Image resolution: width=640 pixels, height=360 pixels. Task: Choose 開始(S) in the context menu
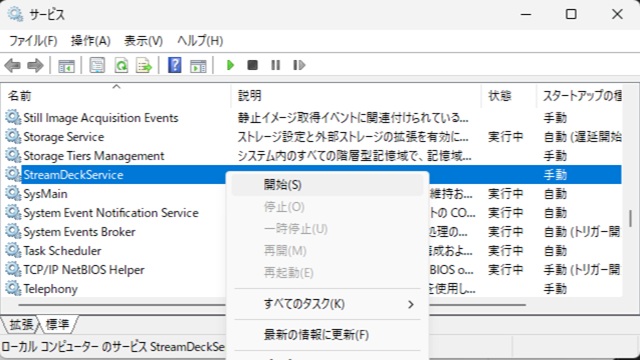[327, 185]
